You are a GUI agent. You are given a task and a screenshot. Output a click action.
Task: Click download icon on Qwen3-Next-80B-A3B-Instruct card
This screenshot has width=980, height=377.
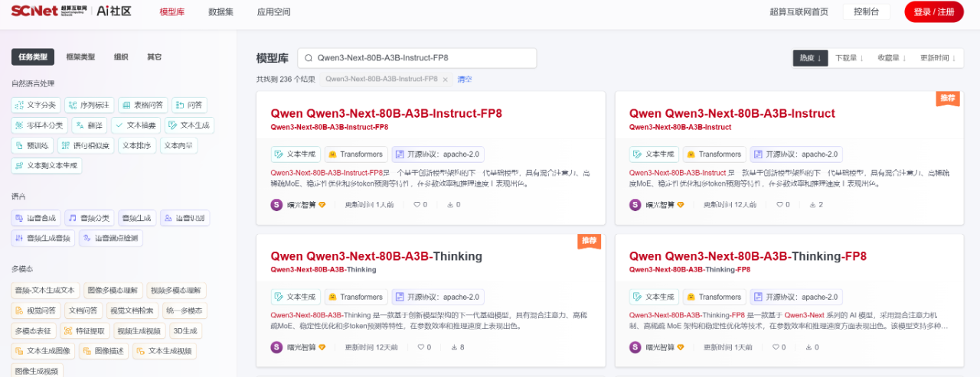811,204
